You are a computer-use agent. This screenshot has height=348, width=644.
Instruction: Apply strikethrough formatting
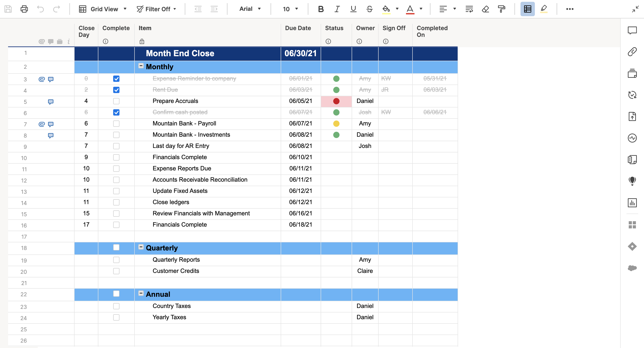[369, 9]
